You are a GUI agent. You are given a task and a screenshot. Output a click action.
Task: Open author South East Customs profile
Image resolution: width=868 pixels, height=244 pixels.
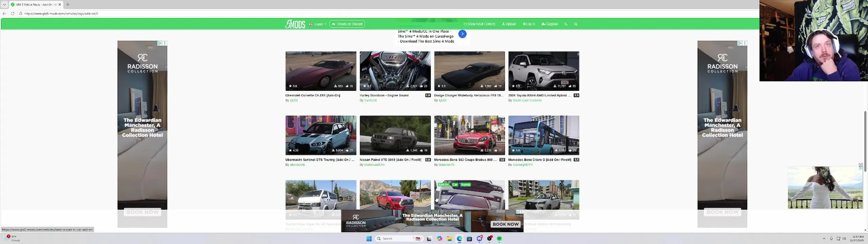coord(527,100)
